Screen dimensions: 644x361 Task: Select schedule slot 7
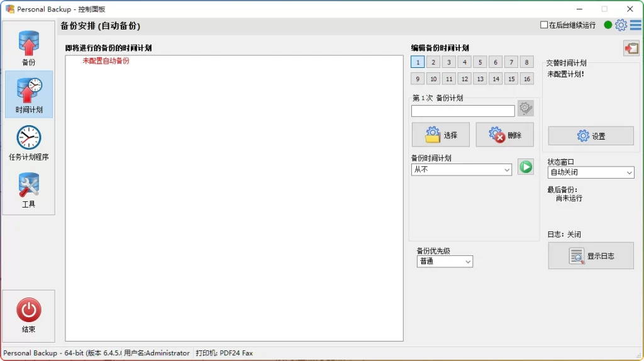coord(511,62)
